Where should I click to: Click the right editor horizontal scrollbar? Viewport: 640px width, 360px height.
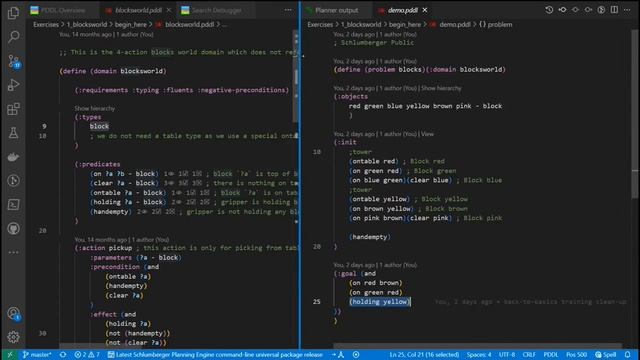coord(478,346)
